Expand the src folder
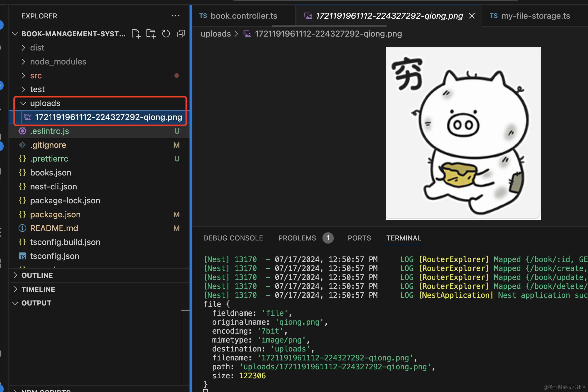The image size is (588, 392). 36,76
